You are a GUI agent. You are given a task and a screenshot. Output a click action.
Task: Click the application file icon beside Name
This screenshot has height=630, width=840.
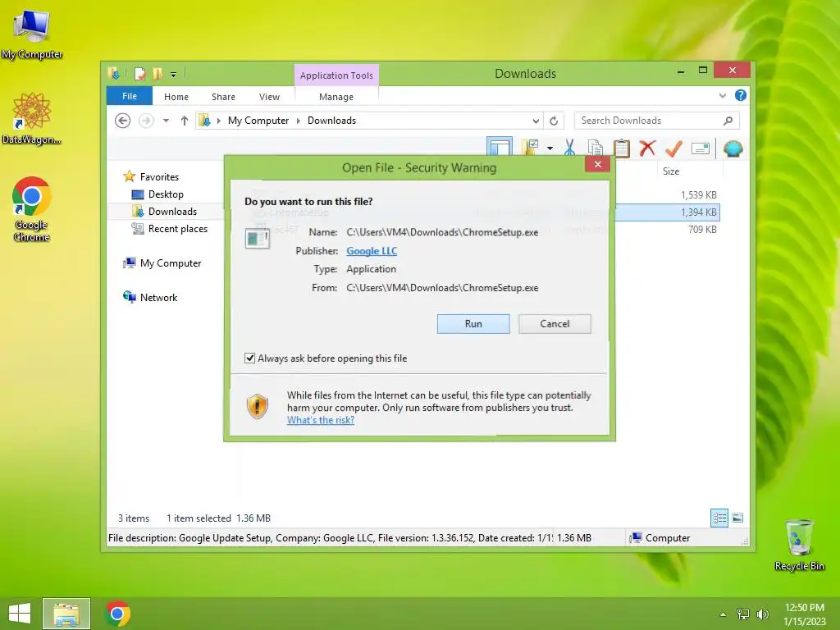257,239
